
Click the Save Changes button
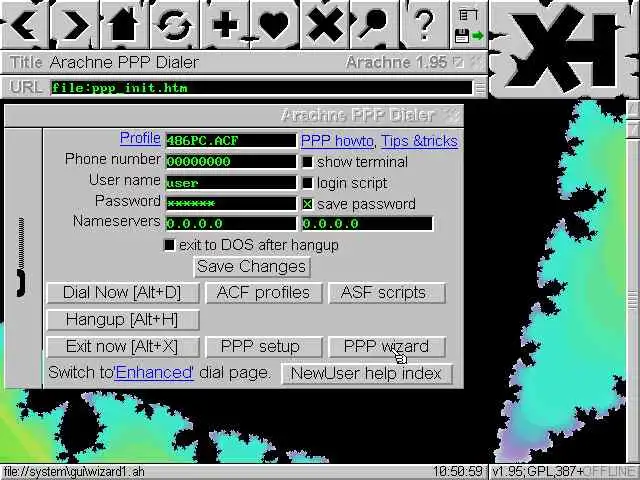pyautogui.click(x=252, y=267)
